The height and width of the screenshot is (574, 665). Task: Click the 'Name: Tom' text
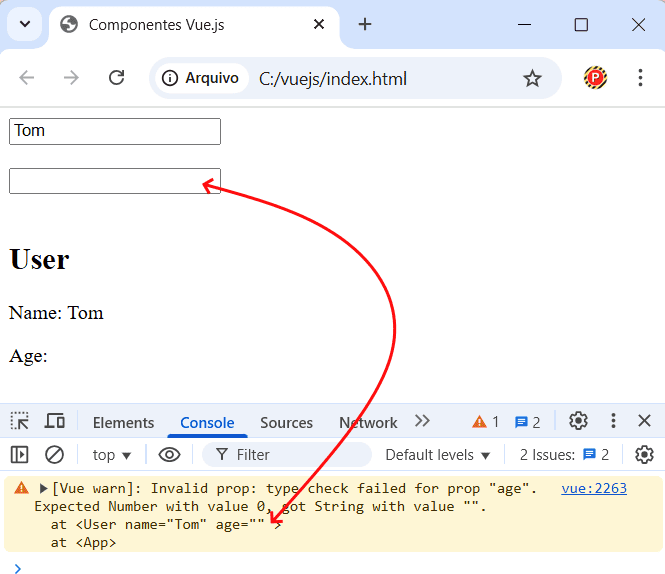pos(56,313)
